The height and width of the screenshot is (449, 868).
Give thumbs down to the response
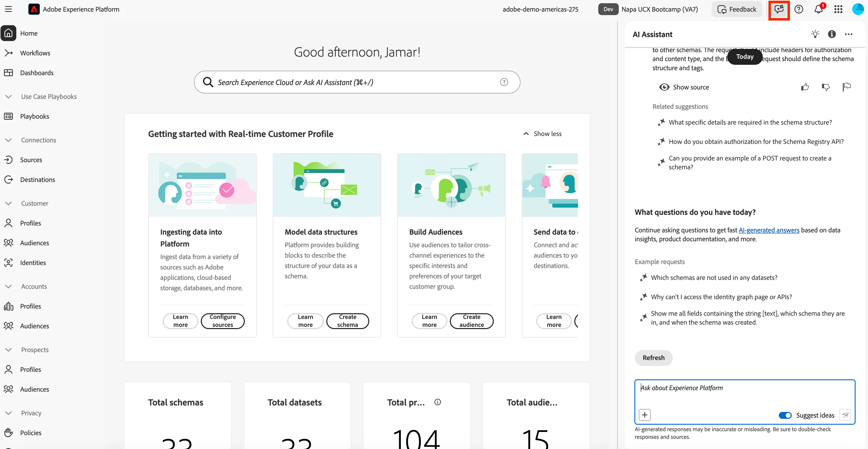(826, 87)
